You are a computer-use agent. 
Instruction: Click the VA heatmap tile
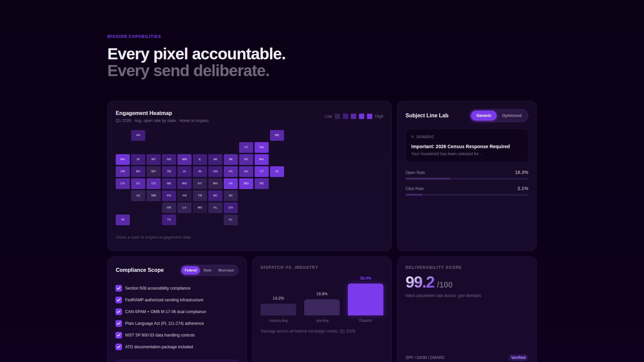pyautogui.click(x=231, y=184)
